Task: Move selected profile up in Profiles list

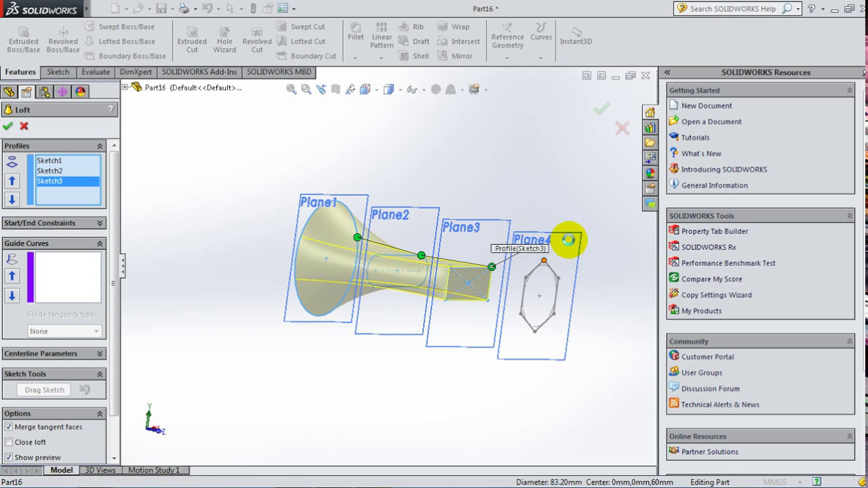Action: [12, 181]
